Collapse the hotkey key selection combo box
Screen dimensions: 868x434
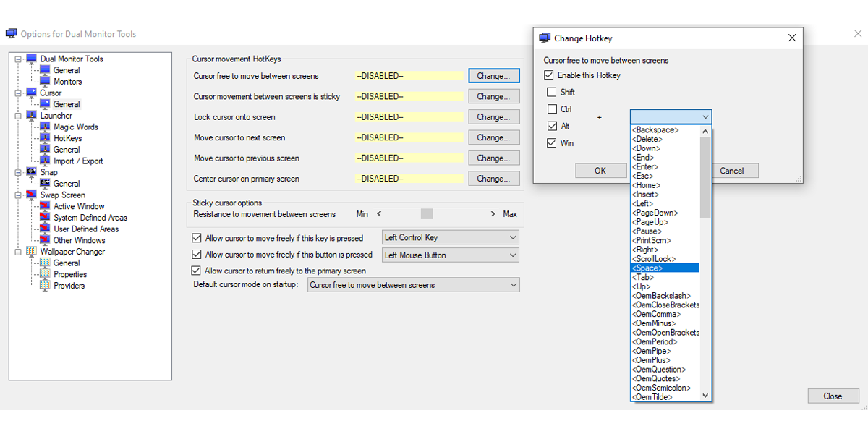pos(671,116)
